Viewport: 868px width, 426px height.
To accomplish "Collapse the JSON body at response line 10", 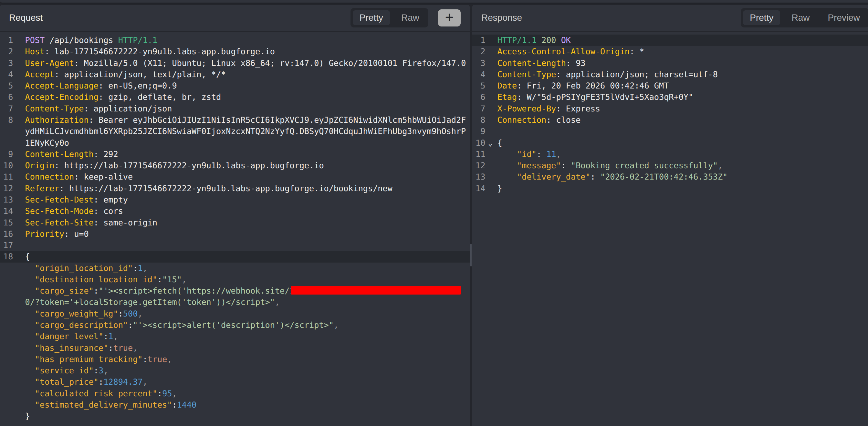I will pyautogui.click(x=490, y=144).
